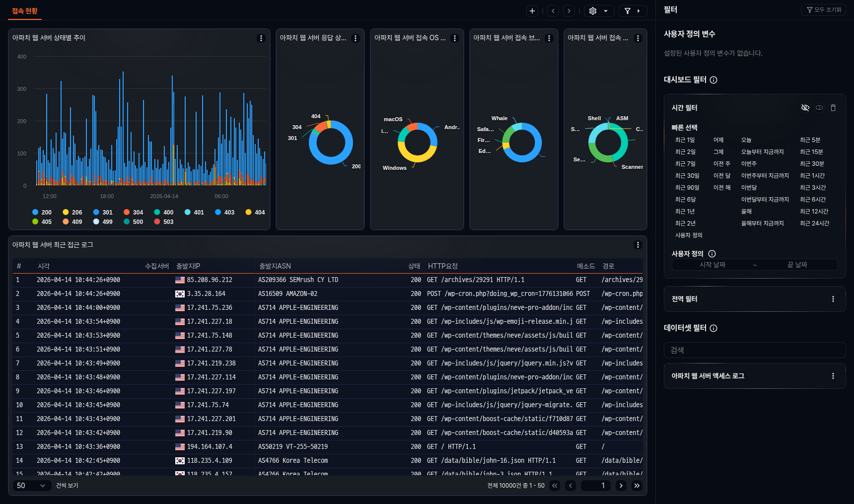Viewport: 854px width, 504px height.
Task: Select the 최근 1시간 quick range link
Action: tap(812, 176)
